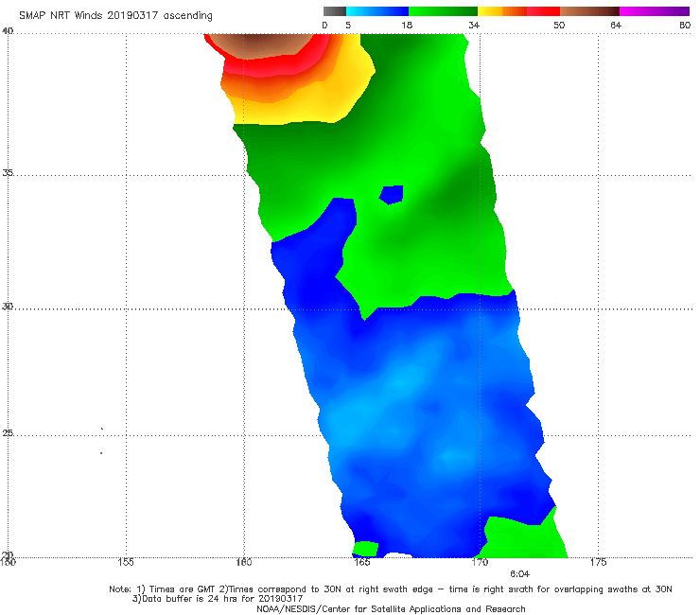This screenshot has width=700, height=615.
Task: Click the brown high-wind region at the swath top
Action: pyautogui.click(x=261, y=44)
